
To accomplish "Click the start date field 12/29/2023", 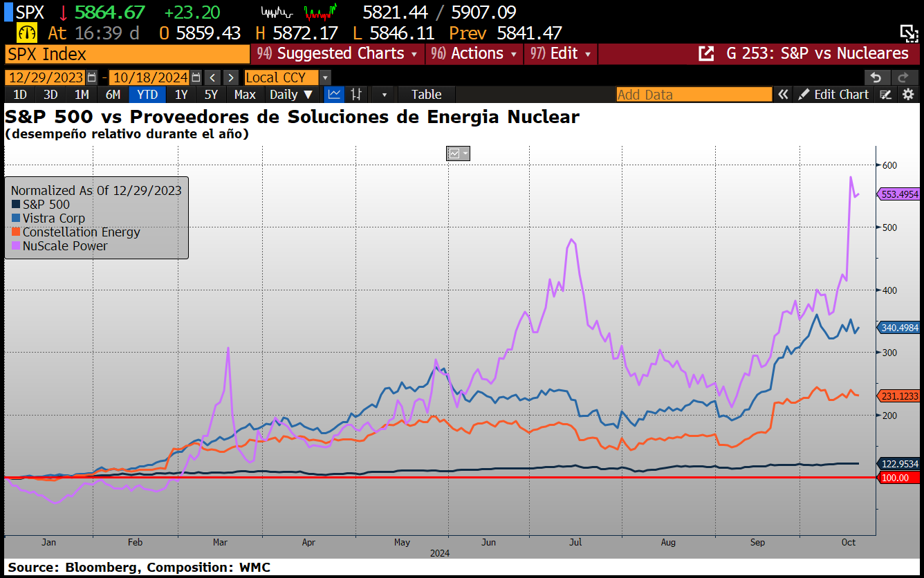I will [46, 77].
